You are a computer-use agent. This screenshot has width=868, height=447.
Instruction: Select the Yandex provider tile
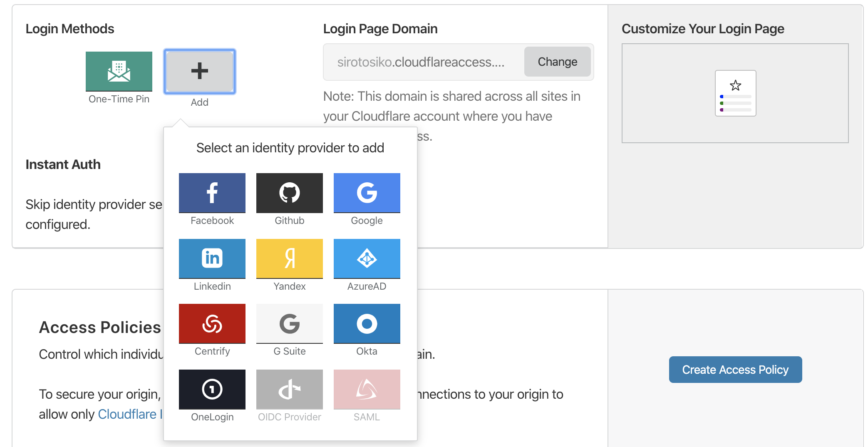click(290, 258)
